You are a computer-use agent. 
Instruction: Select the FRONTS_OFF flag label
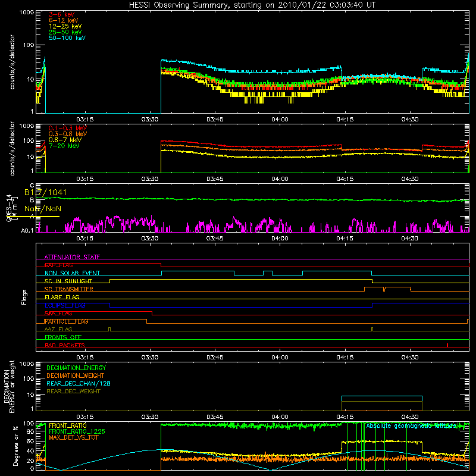pyautogui.click(x=63, y=337)
